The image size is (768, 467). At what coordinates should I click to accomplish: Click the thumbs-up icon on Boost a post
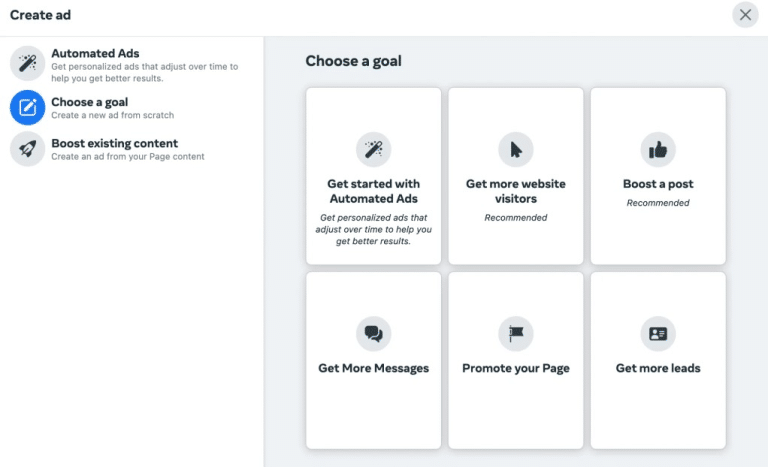658,149
